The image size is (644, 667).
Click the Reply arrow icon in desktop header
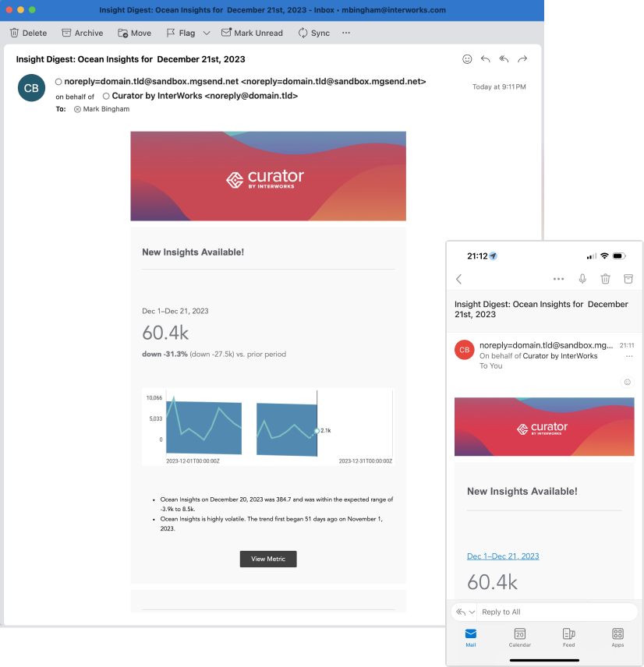[x=485, y=59]
